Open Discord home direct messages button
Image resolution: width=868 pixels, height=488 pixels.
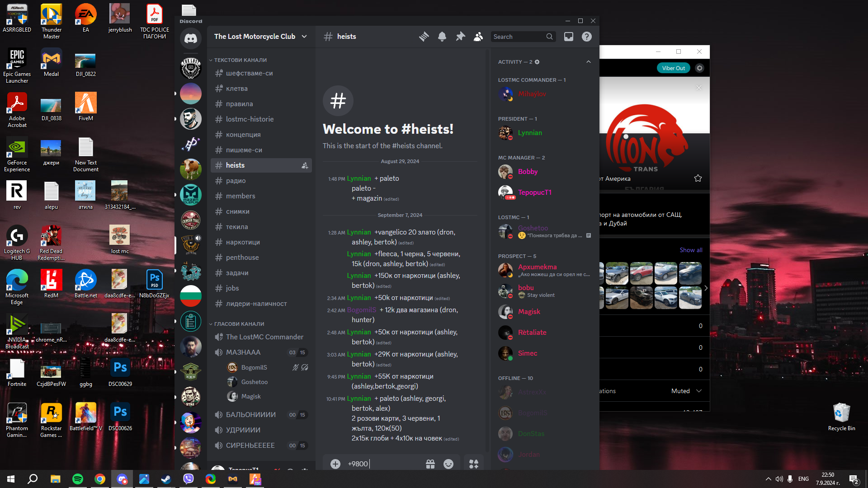coord(191,38)
